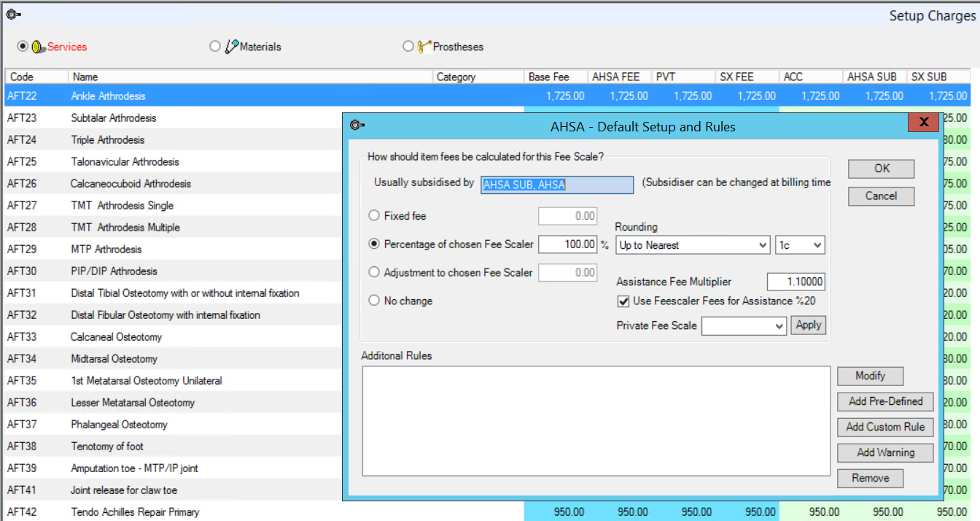The height and width of the screenshot is (521, 980).
Task: Select the Subtalar Arthrodesis row
Action: (x=174, y=117)
